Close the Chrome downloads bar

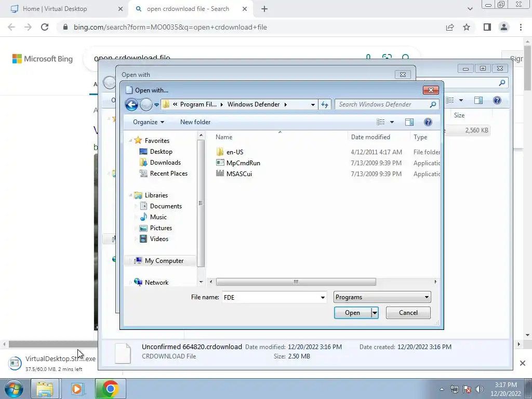point(523,363)
